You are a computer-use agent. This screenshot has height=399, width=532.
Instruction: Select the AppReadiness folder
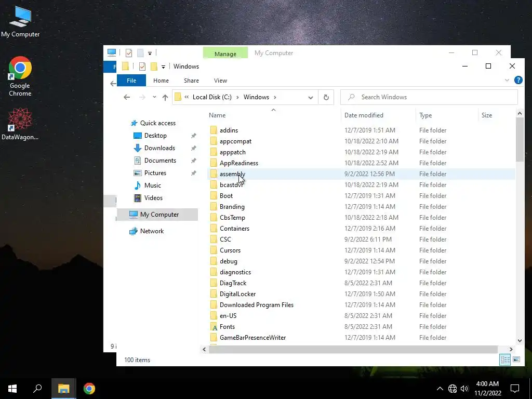[239, 163]
